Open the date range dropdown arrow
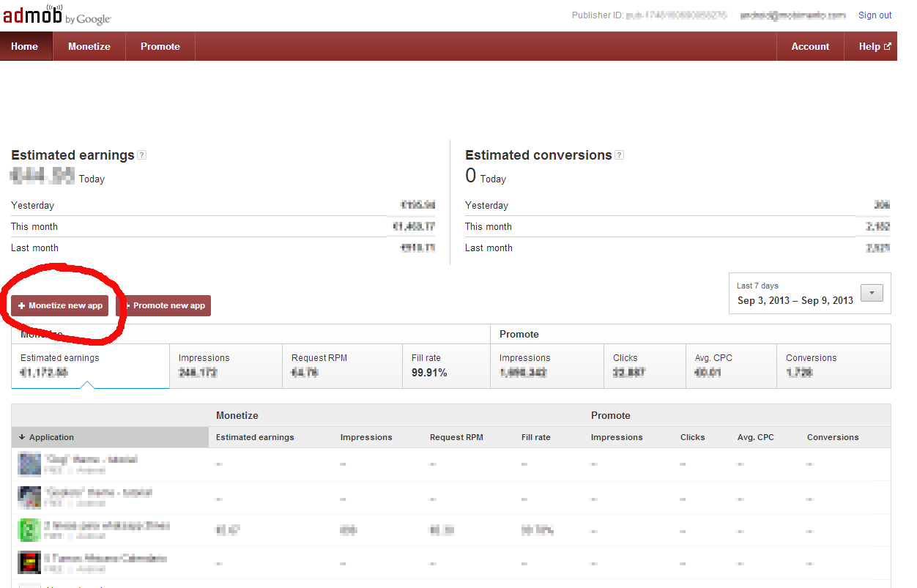 (x=872, y=294)
